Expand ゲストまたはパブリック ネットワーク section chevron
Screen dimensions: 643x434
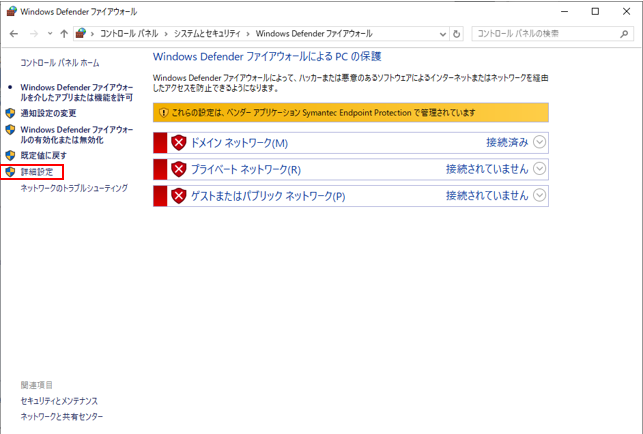click(539, 195)
